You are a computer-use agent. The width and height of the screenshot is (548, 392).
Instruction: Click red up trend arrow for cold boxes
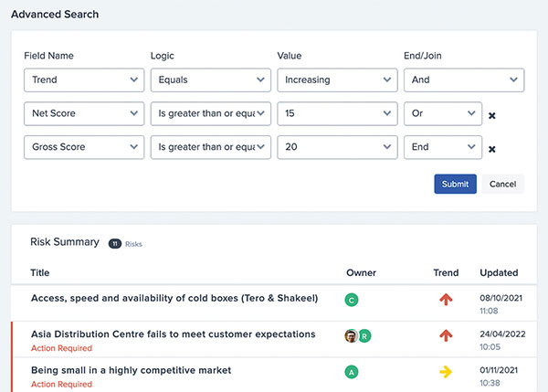point(446,300)
